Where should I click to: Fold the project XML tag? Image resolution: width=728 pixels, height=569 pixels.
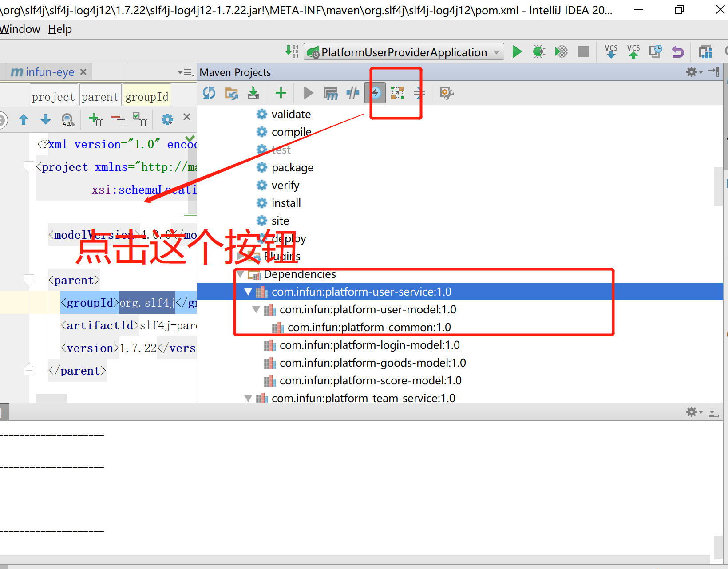pos(29,167)
